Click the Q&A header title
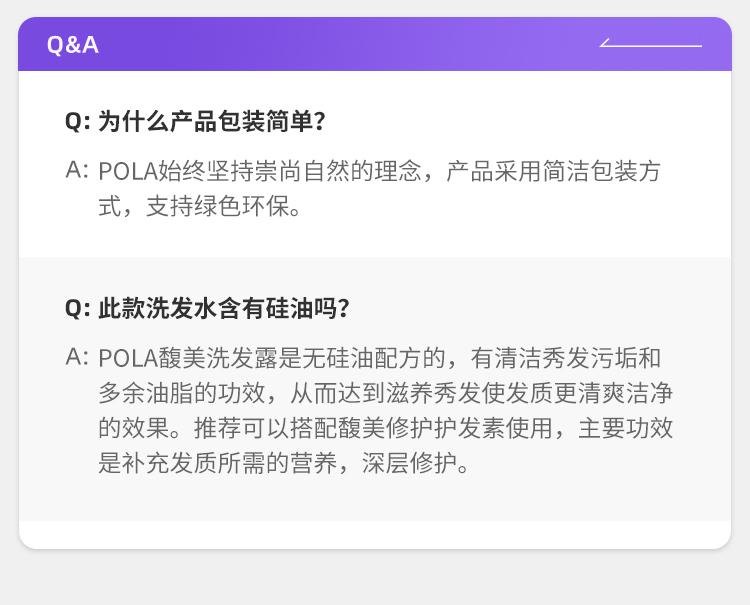Screen dimensions: 750x605 (73, 45)
